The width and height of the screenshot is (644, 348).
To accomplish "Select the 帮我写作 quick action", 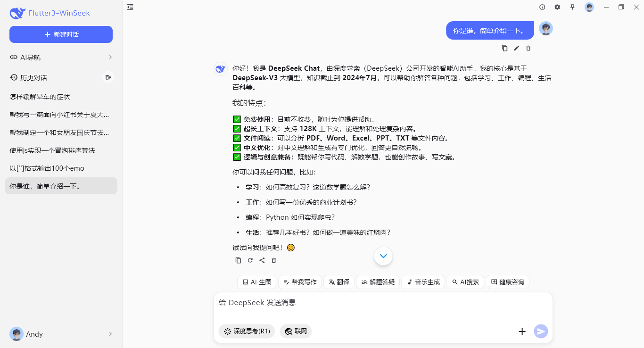I will click(300, 282).
